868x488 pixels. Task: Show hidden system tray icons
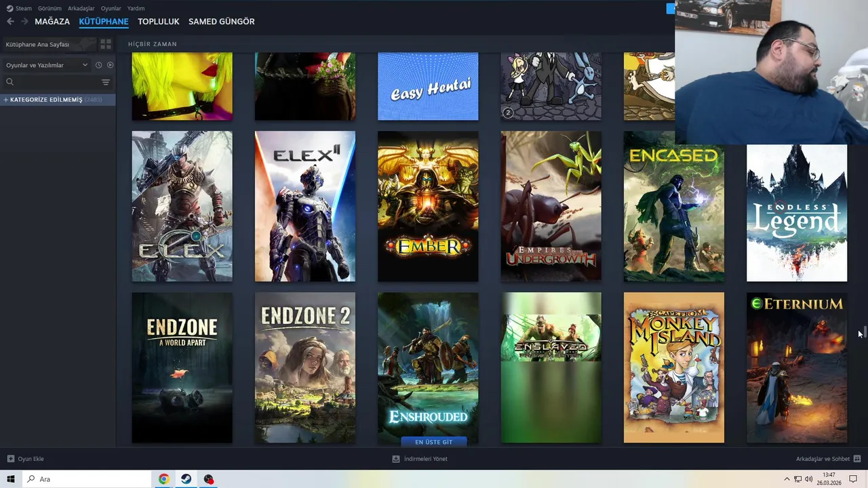pos(787,479)
